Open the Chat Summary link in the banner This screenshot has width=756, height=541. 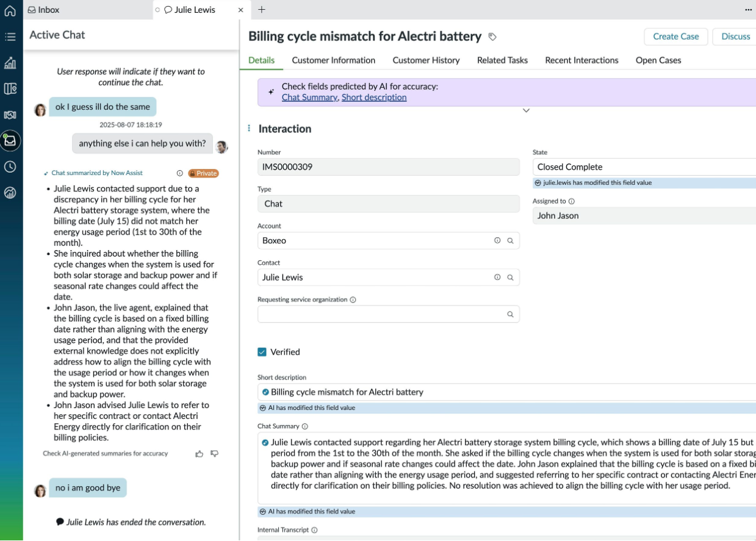click(x=309, y=97)
